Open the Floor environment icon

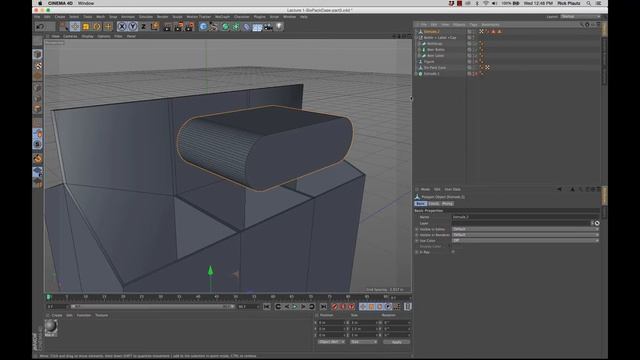pos(257,27)
